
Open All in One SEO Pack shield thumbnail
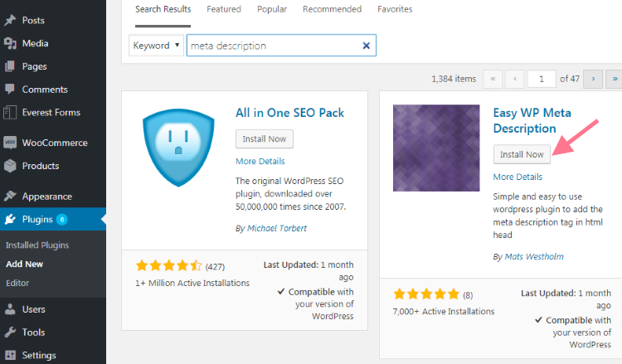[x=178, y=148]
